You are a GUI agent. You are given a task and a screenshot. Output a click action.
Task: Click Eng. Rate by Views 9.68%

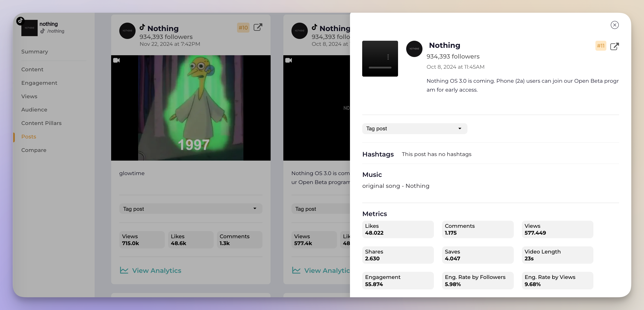558,280
